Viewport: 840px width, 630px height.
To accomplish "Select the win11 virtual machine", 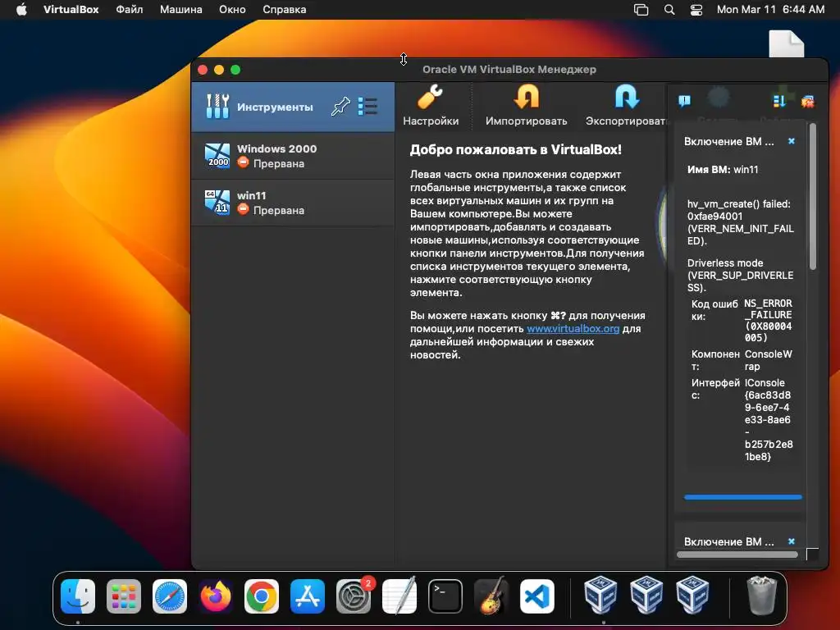I will tap(293, 203).
